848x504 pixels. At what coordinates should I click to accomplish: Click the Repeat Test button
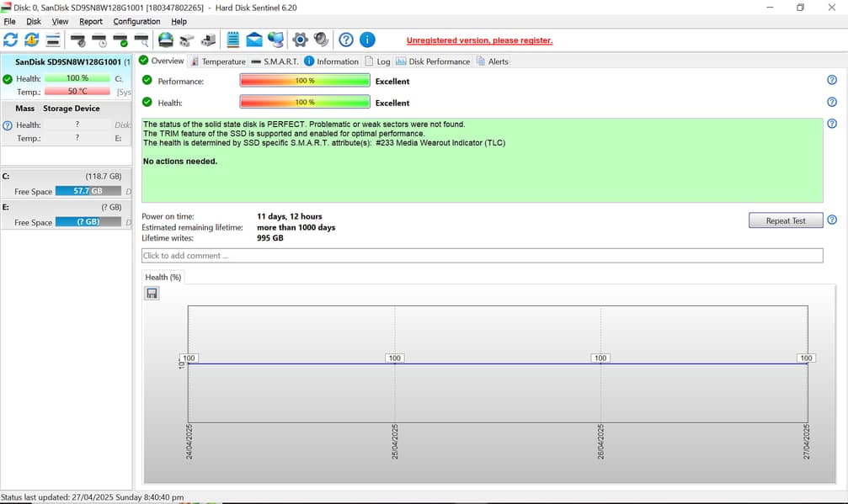(786, 220)
